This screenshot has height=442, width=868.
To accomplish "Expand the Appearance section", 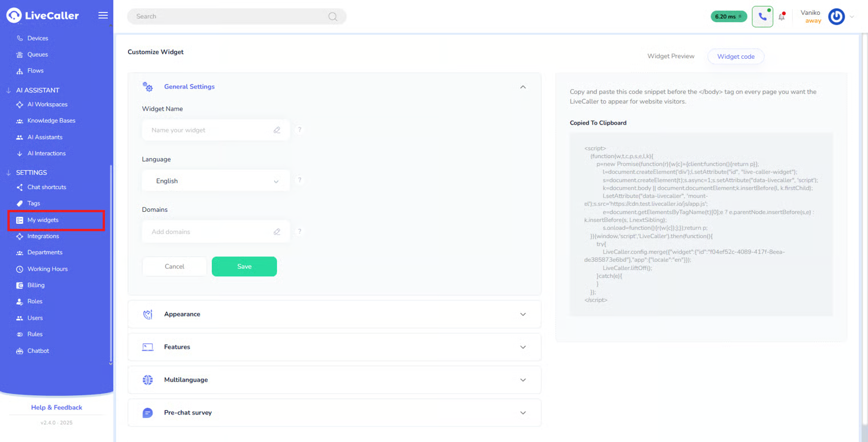I will pos(523,314).
